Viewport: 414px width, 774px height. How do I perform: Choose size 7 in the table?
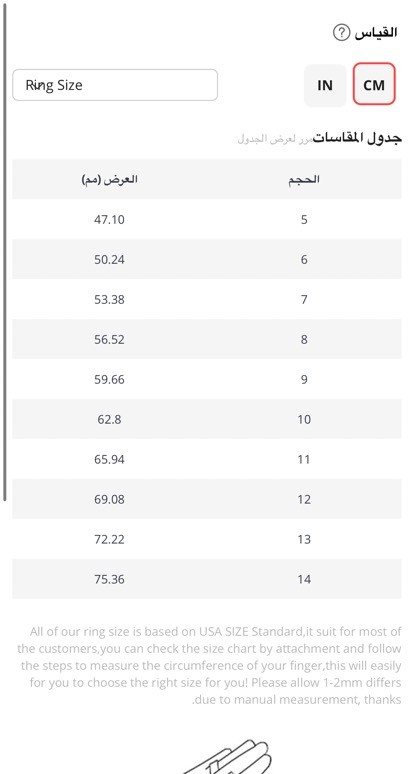click(207, 299)
